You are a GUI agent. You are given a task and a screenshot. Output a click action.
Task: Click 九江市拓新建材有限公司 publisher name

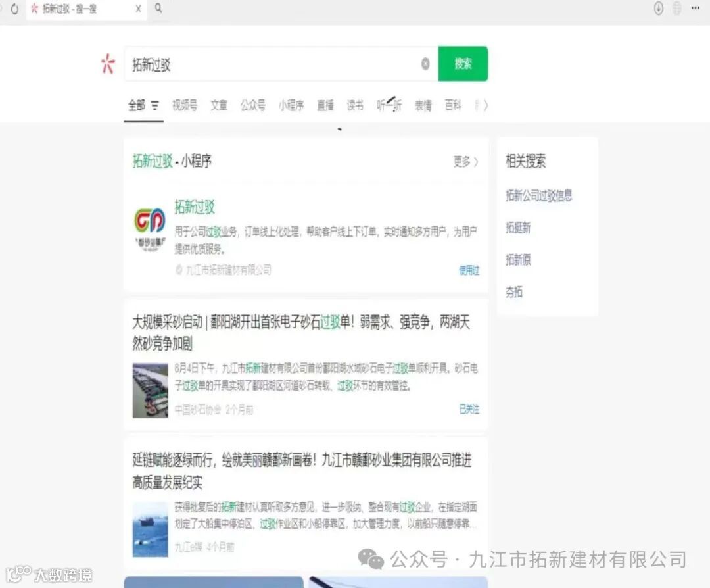tap(229, 270)
